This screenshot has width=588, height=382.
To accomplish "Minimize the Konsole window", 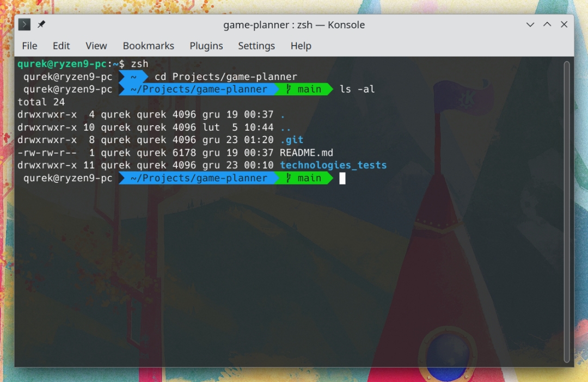I will [x=530, y=24].
